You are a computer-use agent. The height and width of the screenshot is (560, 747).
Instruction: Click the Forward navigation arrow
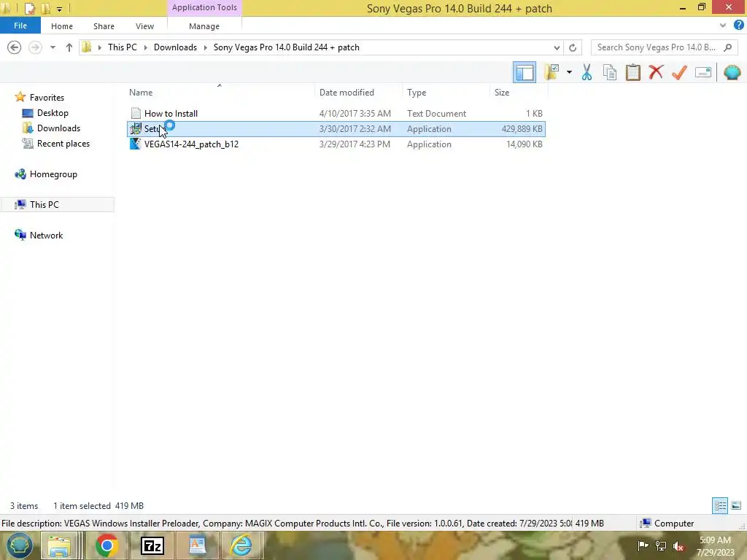(x=35, y=47)
